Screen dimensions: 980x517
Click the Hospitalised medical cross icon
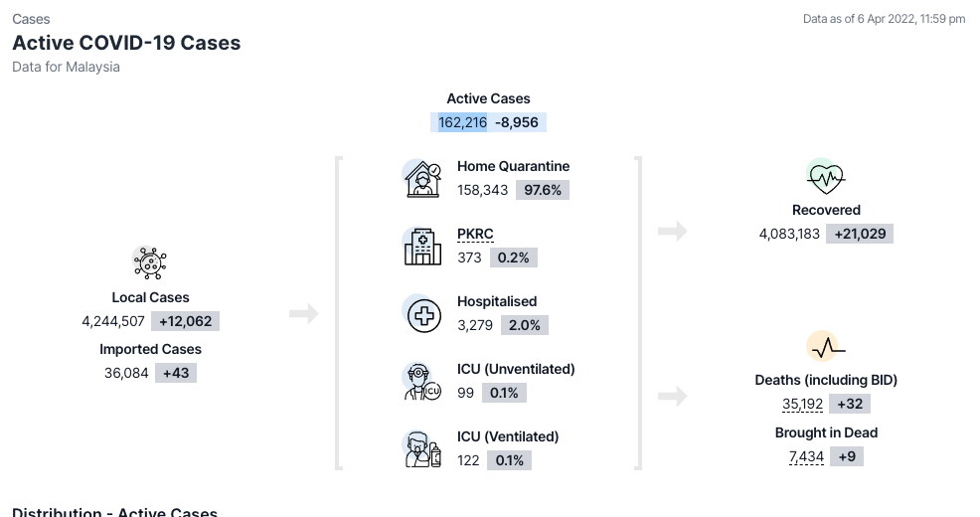pos(422,314)
